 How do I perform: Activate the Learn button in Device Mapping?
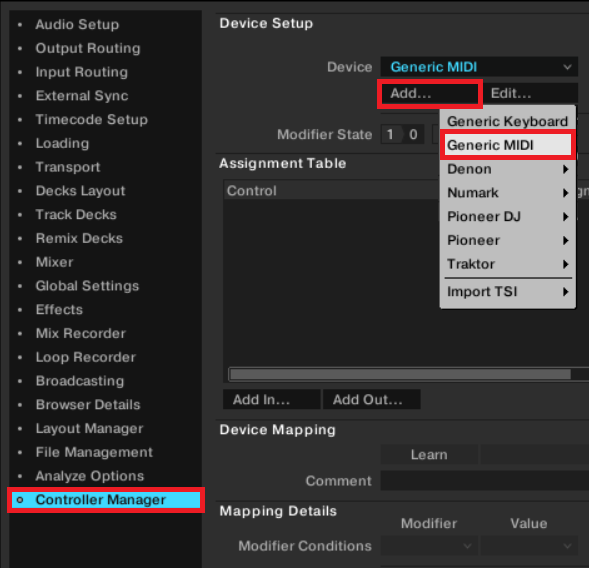tap(429, 455)
